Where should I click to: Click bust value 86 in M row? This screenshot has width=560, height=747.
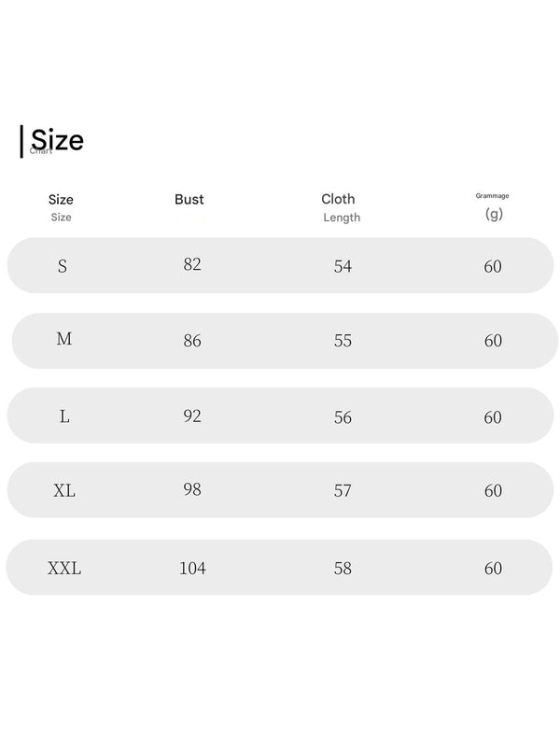[192, 341]
